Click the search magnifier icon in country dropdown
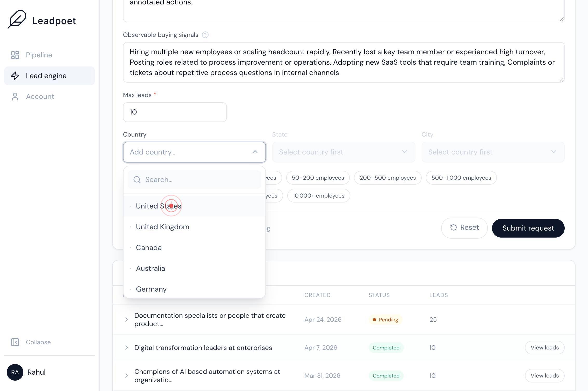Screen dimensions: 588x391 tap(137, 180)
